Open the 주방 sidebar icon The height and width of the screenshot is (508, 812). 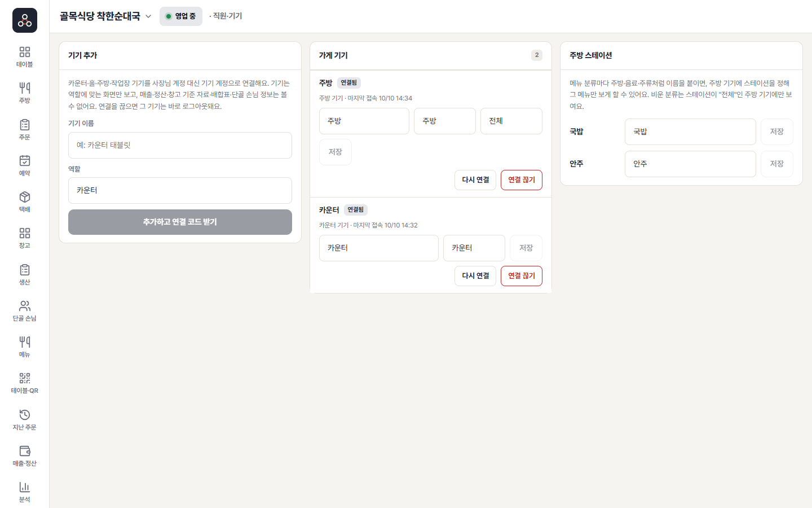coord(25,93)
